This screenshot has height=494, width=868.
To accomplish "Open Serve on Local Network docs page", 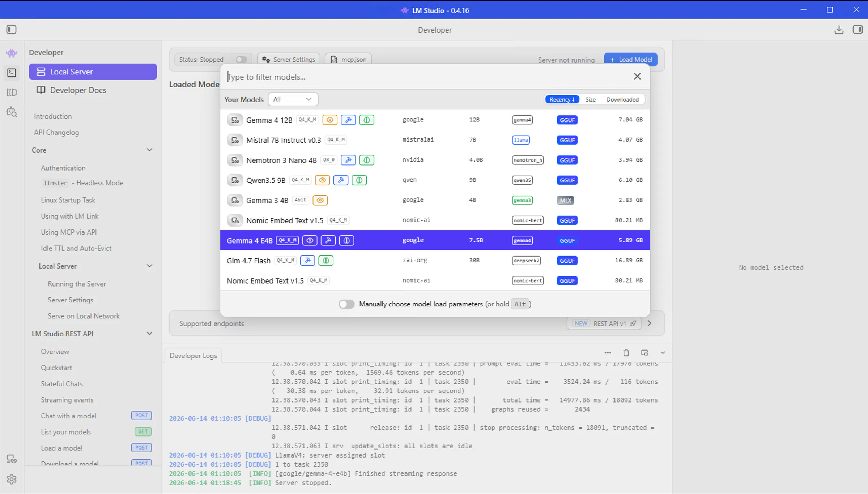I will (x=84, y=316).
